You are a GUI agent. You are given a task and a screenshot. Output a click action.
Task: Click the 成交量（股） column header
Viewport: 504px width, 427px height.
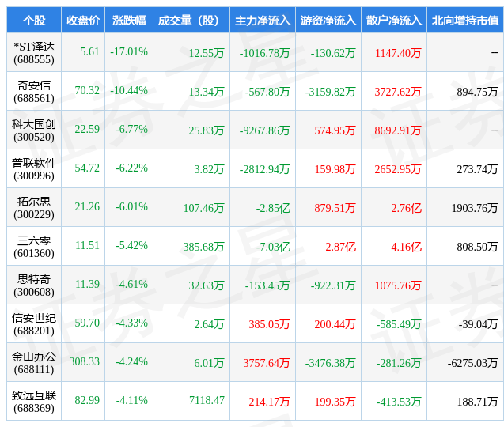191,21
